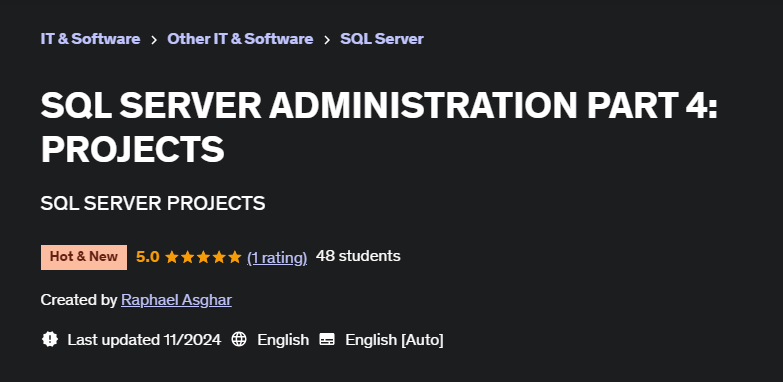Click the English [Auto] captions text
The width and height of the screenshot is (783, 382).
(394, 340)
